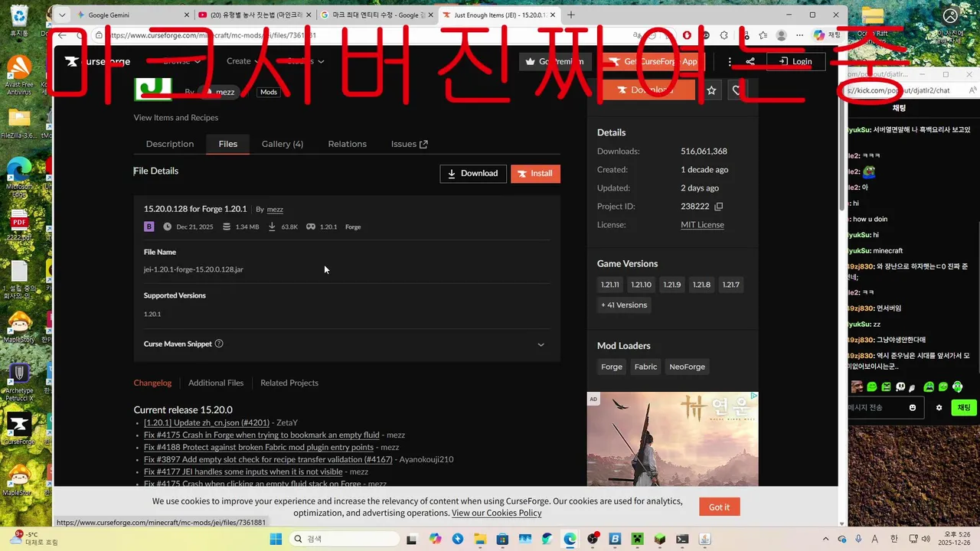Select the Fabric mod loader tag
This screenshot has height=551, width=980.
pyautogui.click(x=645, y=367)
